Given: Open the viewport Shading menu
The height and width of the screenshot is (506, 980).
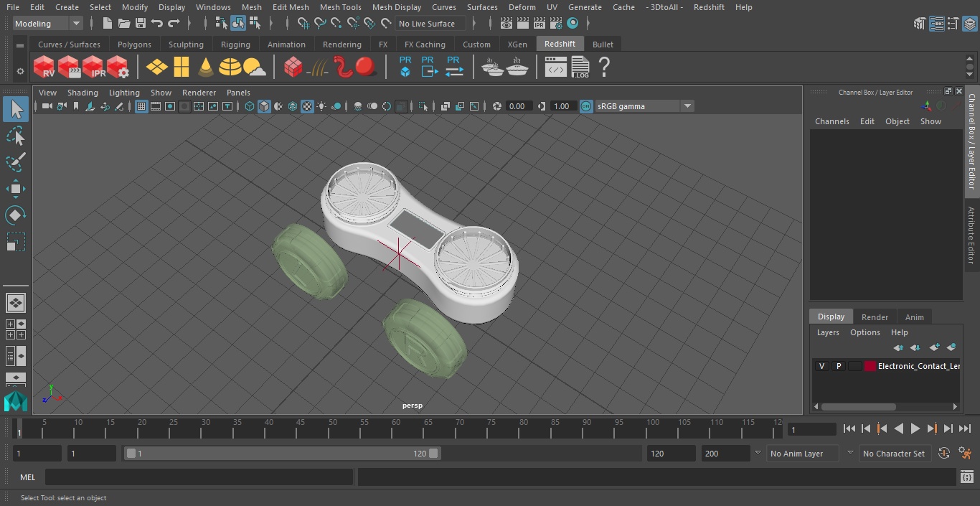Looking at the screenshot, I should point(83,93).
